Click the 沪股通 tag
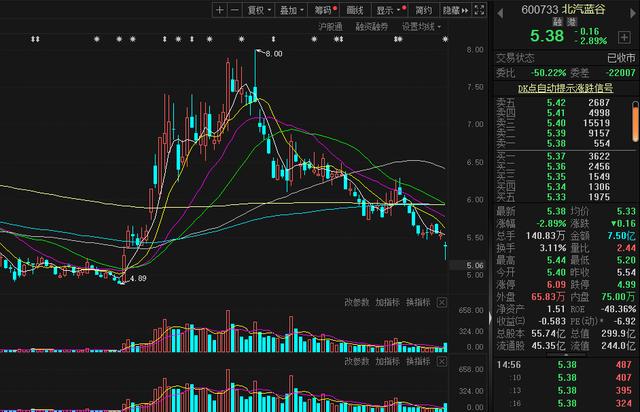The width and height of the screenshot is (640, 412). click(x=330, y=27)
